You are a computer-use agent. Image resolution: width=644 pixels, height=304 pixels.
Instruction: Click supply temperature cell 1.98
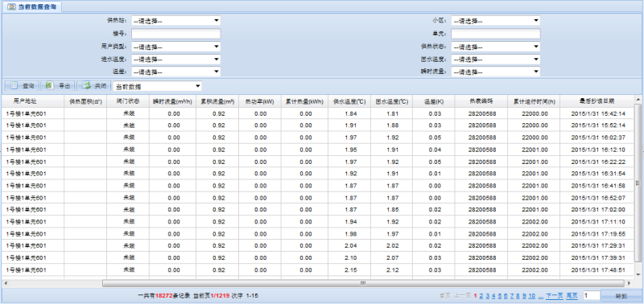click(x=350, y=234)
